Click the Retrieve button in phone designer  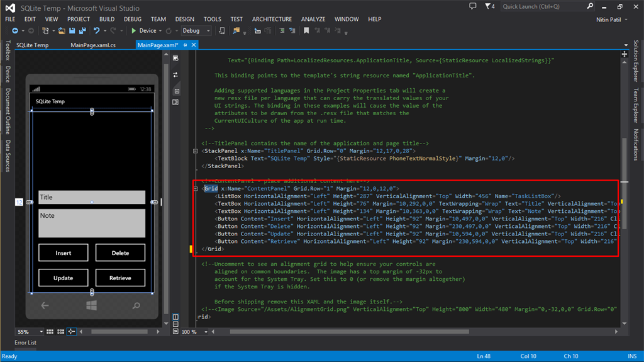(x=120, y=278)
